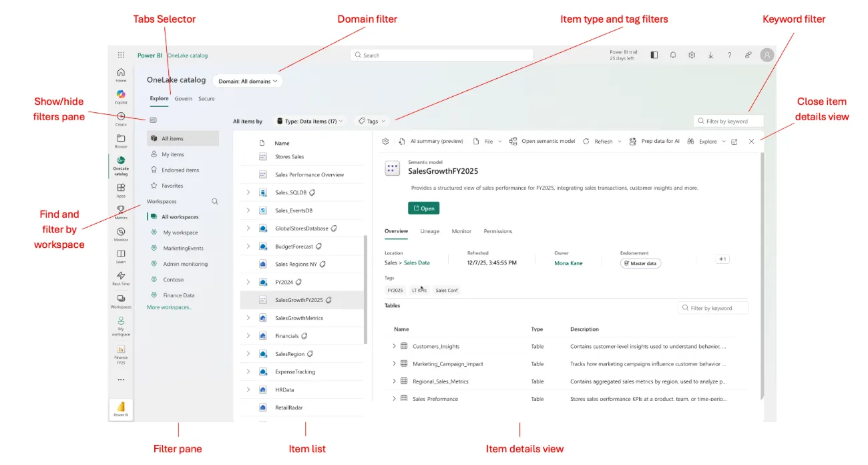Viewport: 868px width, 465px height.
Task: Open the help question mark icon
Action: tap(729, 55)
